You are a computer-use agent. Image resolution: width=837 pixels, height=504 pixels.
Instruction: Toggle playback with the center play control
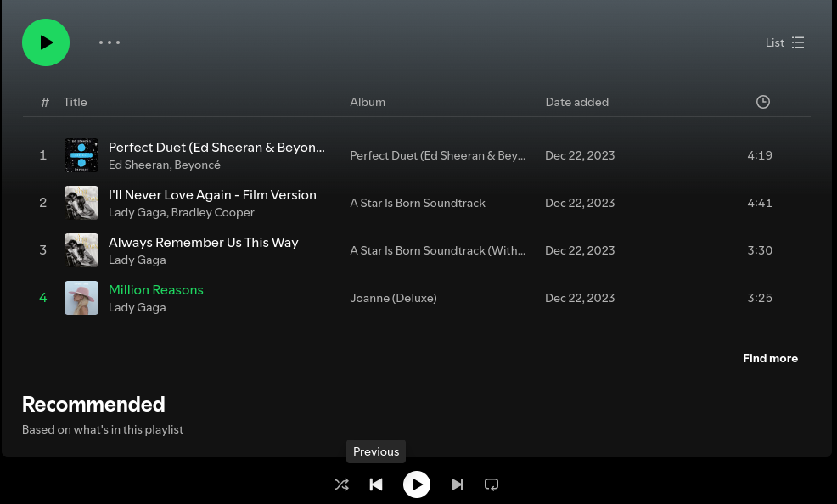(417, 484)
